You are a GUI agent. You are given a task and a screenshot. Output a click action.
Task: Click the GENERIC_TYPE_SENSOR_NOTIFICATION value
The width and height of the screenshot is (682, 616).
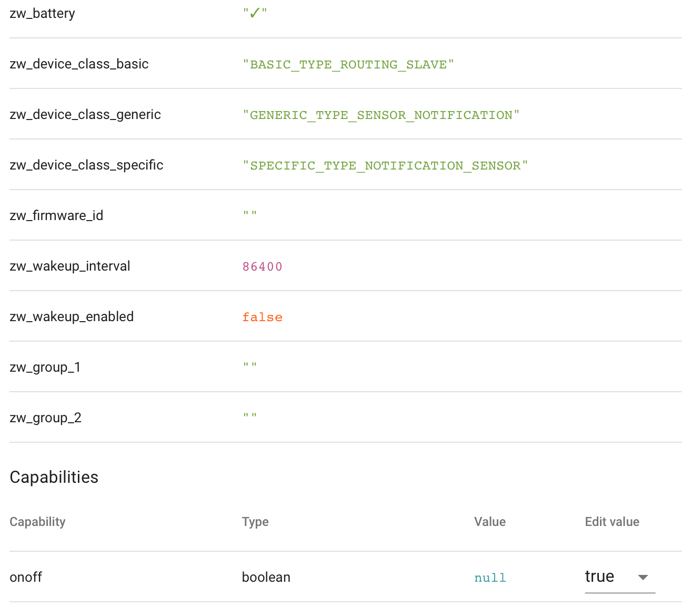click(381, 115)
